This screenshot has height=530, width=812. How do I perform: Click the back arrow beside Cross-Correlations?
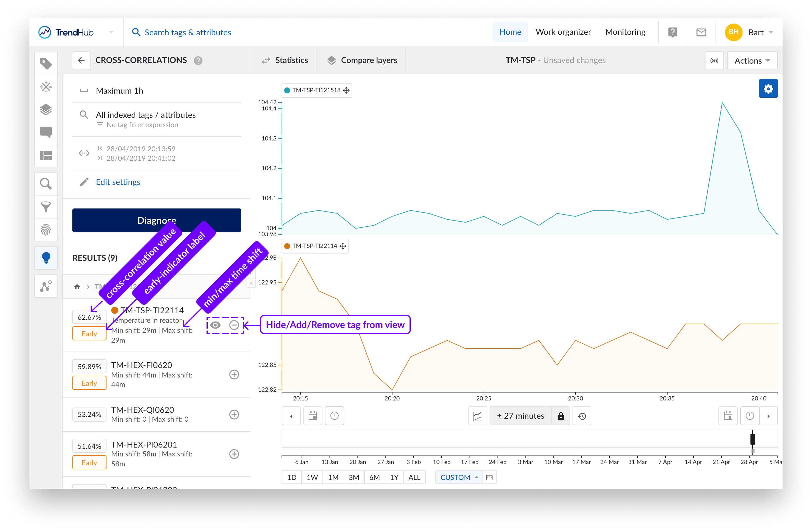click(81, 60)
